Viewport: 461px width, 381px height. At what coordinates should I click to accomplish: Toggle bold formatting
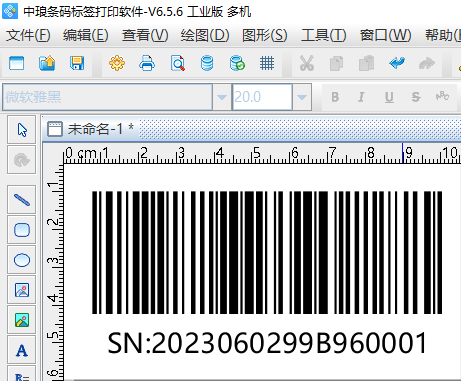[335, 97]
